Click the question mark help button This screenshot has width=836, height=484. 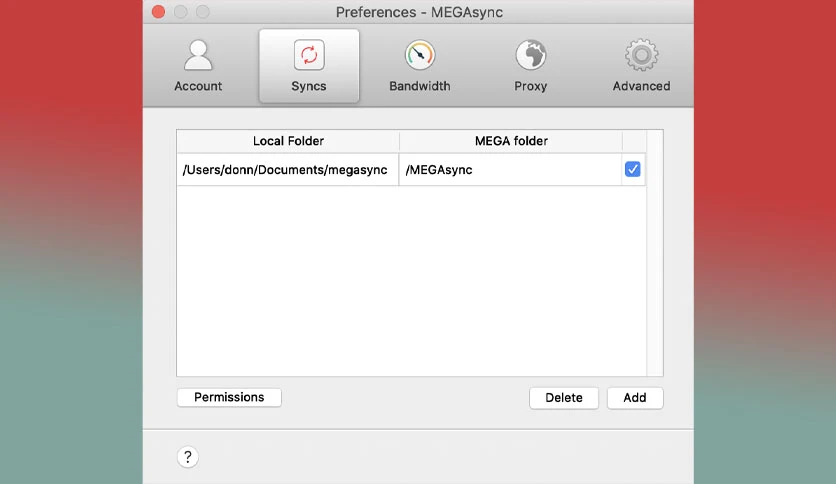[188, 457]
